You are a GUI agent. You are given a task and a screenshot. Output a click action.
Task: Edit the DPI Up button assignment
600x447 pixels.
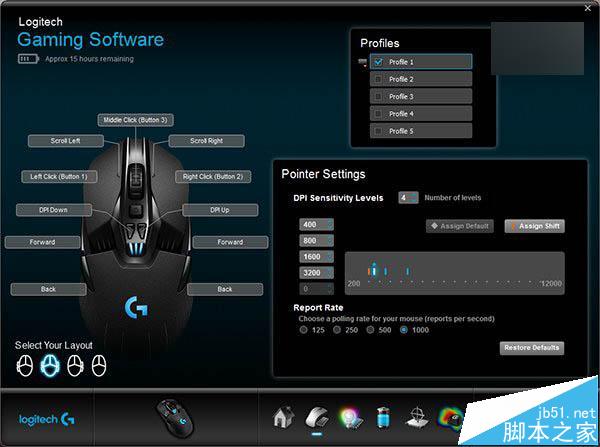[x=220, y=210]
